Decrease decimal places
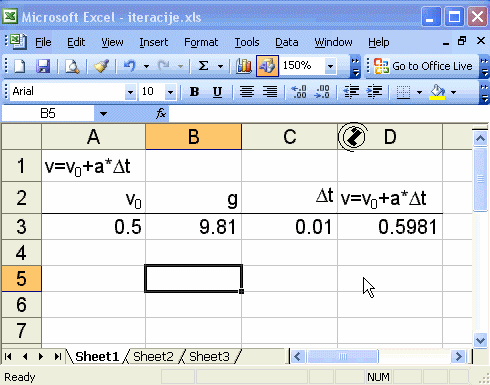Screen dimensions: 490x385 [x=322, y=92]
